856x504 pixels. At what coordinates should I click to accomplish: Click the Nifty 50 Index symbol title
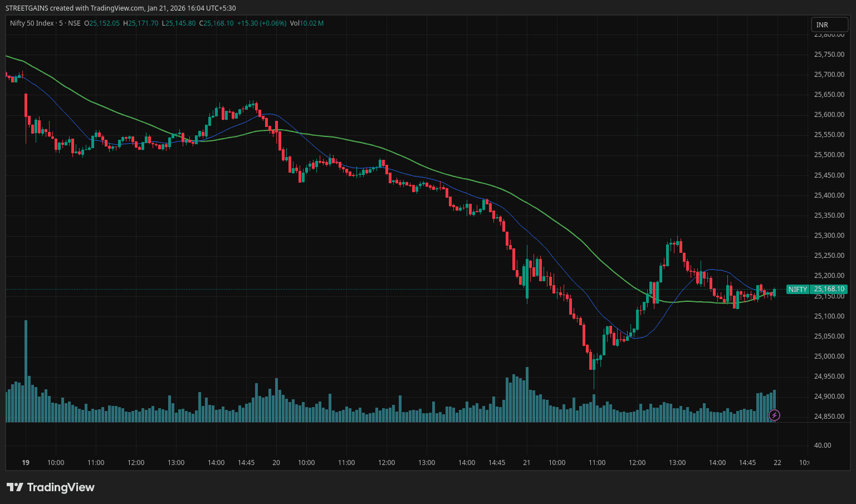32,23
